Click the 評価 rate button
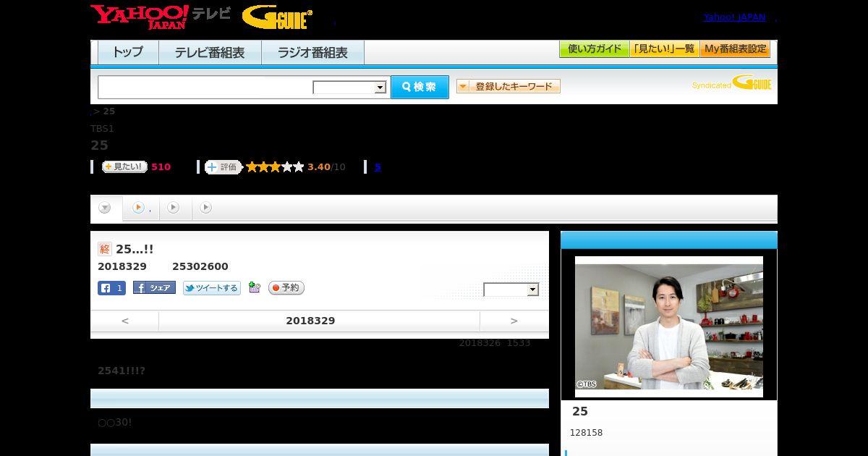This screenshot has height=456, width=868. tap(223, 167)
